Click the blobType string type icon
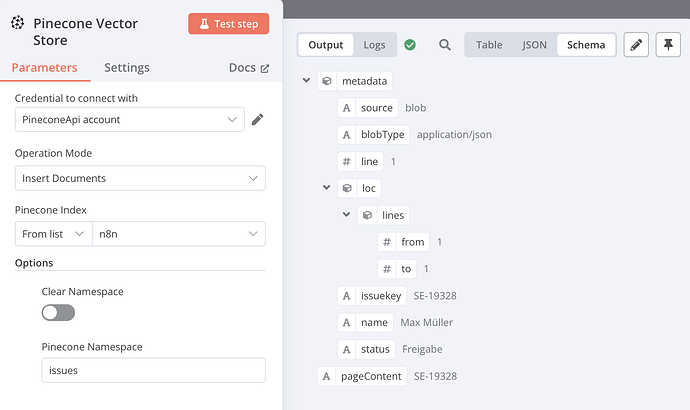The image size is (690, 410). click(x=347, y=135)
